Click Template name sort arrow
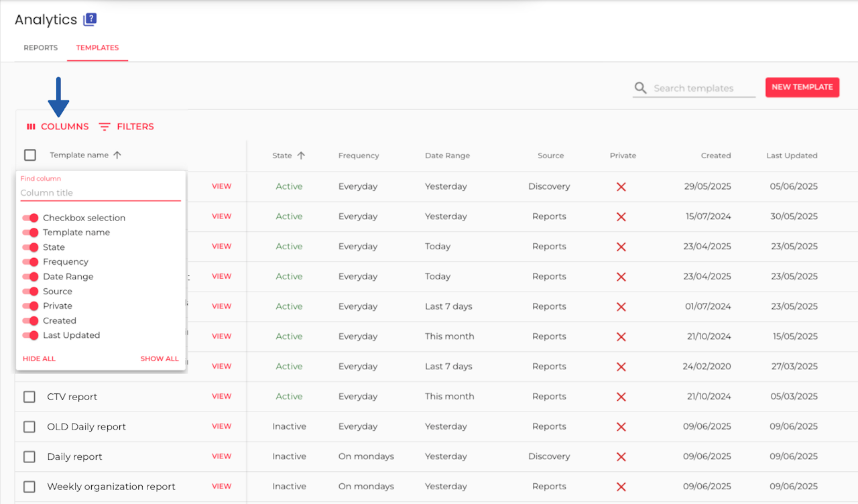This screenshot has height=504, width=858. click(x=117, y=155)
